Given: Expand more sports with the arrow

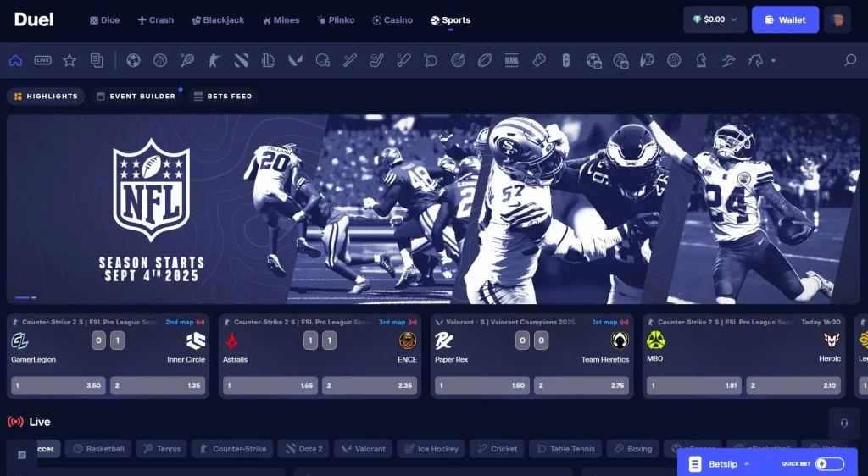Looking at the screenshot, I should [x=773, y=61].
